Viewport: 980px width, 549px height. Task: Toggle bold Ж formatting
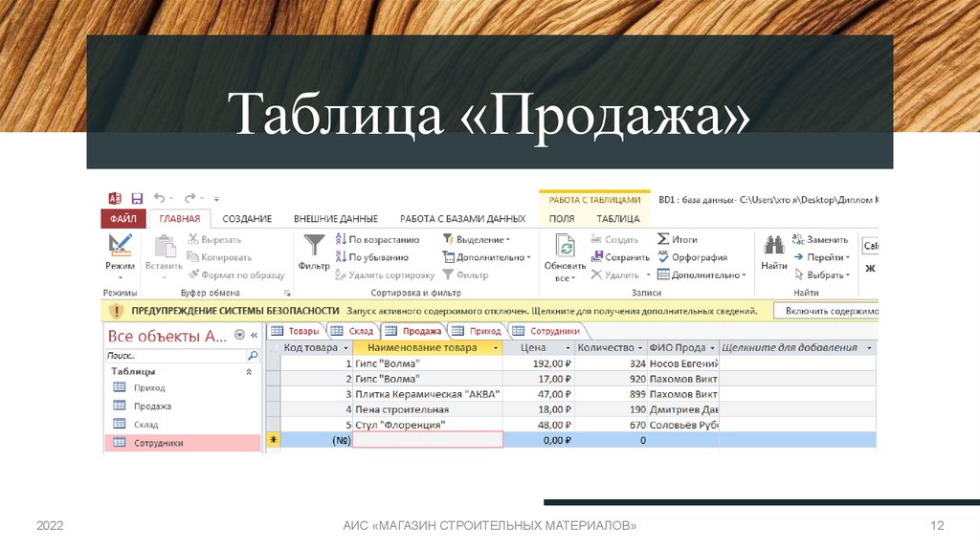tap(870, 269)
